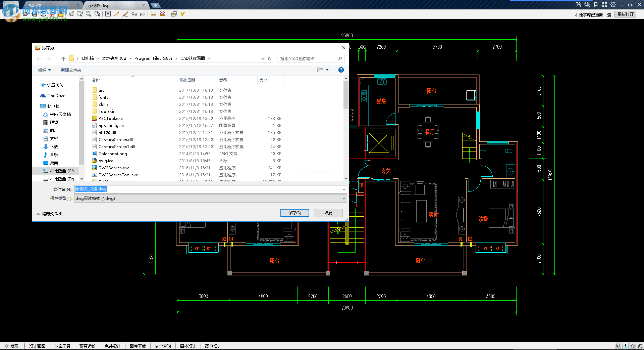The width and height of the screenshot is (644, 350).
Task: Click the help question mark icon
Action: 341,70
